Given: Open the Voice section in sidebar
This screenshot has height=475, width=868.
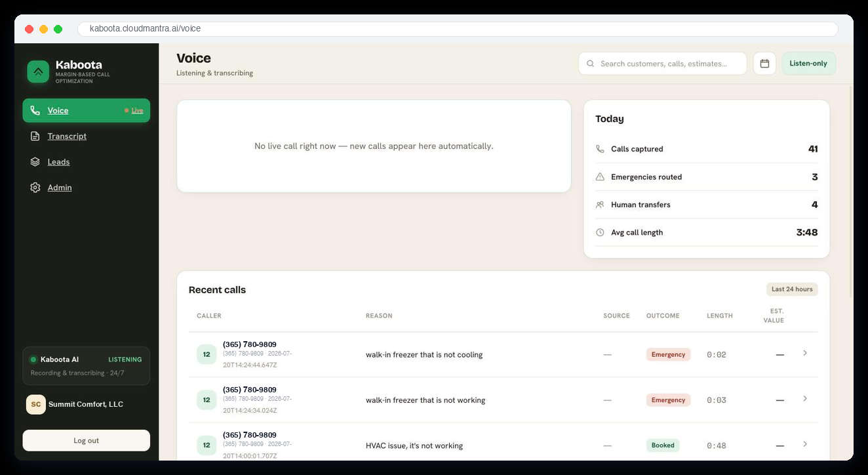Looking at the screenshot, I should tap(86, 110).
